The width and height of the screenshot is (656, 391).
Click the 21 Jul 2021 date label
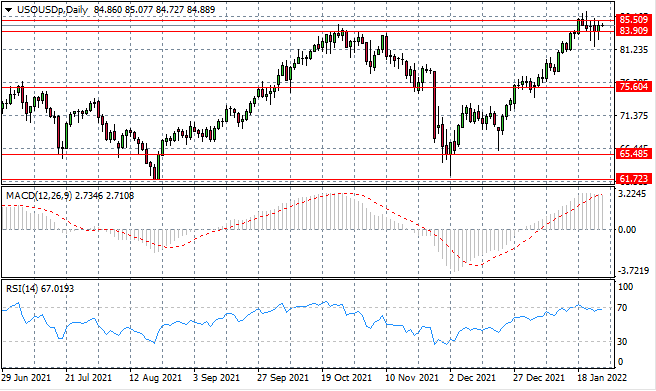(89, 378)
